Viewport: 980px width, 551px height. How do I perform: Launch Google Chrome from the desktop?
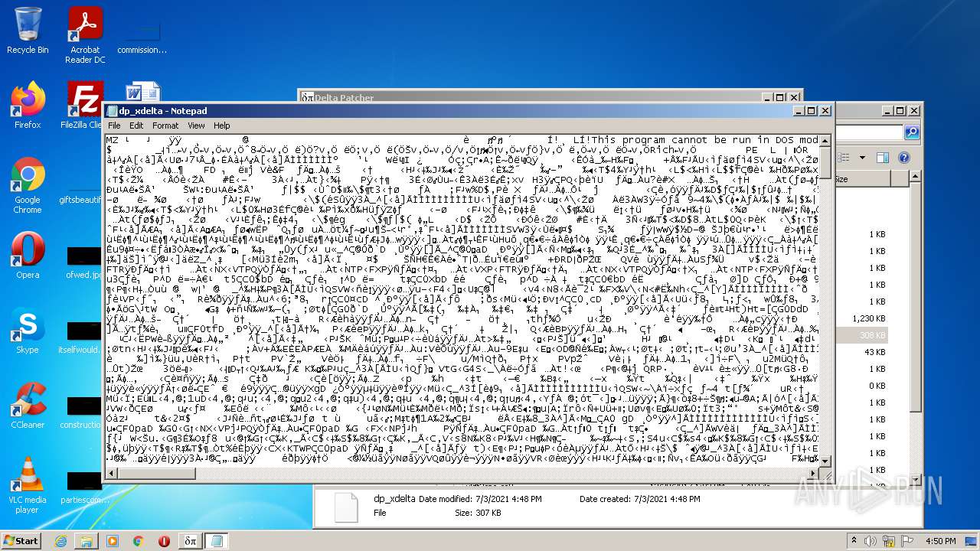click(x=28, y=186)
